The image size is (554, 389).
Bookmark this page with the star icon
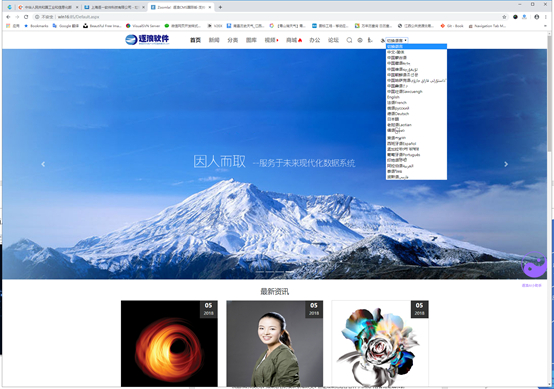(504, 17)
